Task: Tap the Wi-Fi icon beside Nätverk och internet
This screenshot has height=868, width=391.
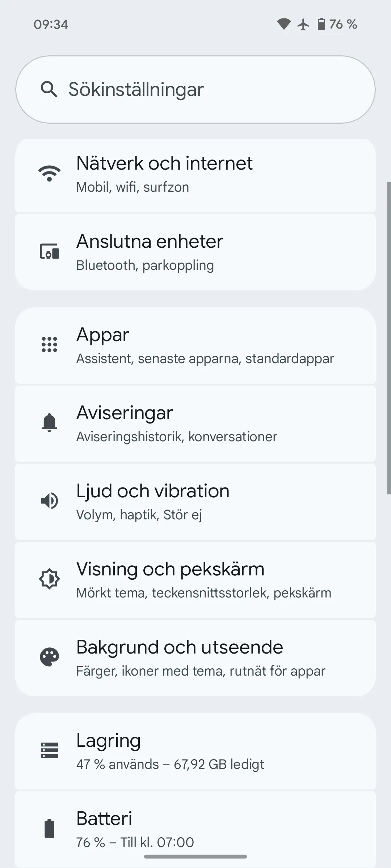Action: [x=49, y=173]
